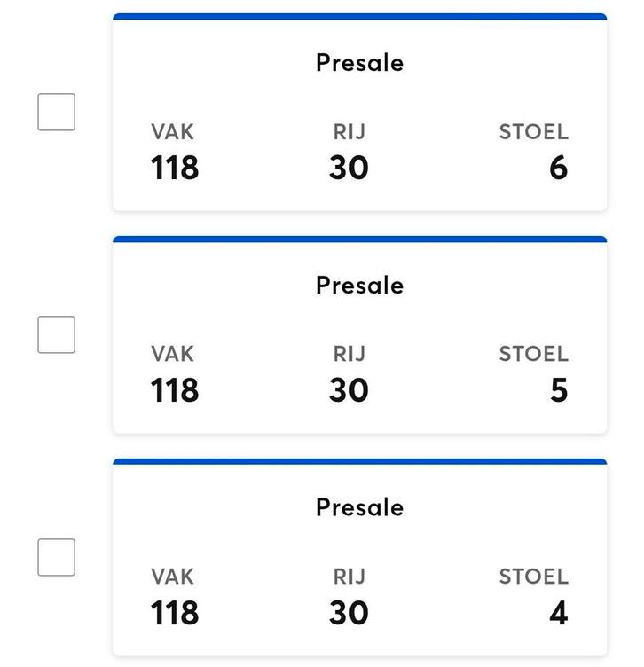Select the Stoel number 4 value
644x667 pixels.
coord(558,613)
